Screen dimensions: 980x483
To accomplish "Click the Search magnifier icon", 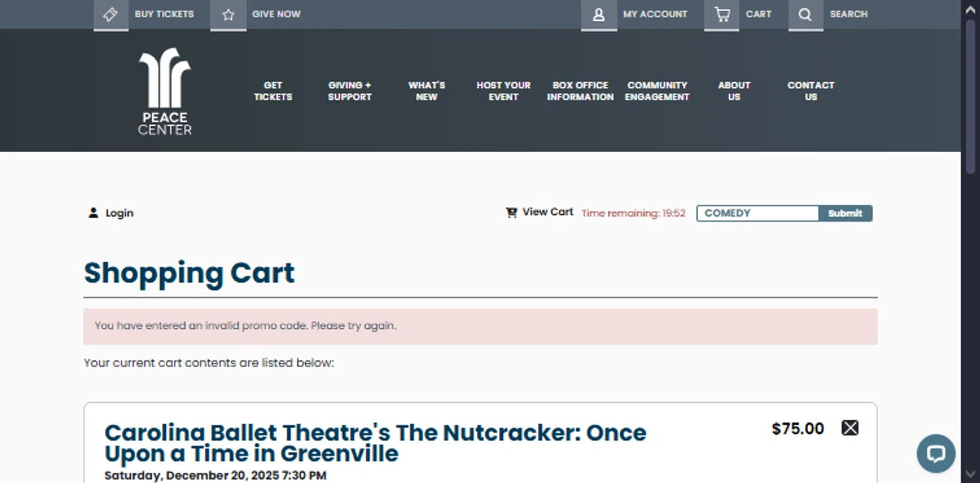I will pyautogui.click(x=805, y=14).
